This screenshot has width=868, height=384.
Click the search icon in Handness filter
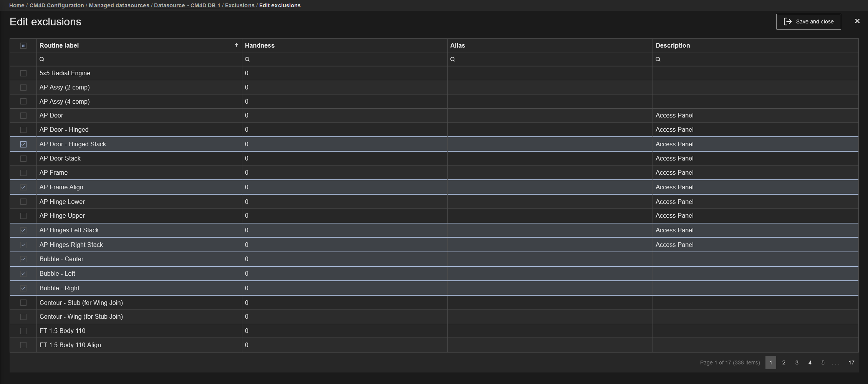click(247, 59)
